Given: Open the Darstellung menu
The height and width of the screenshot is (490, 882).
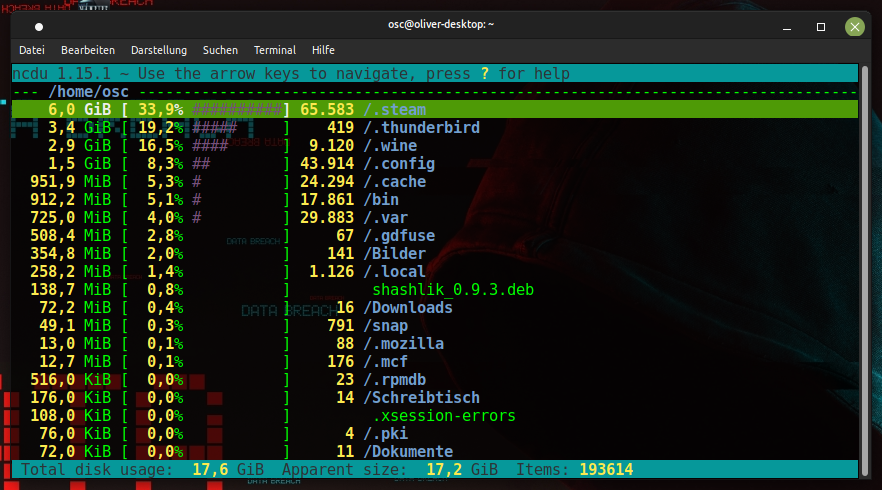Looking at the screenshot, I should (x=159, y=50).
